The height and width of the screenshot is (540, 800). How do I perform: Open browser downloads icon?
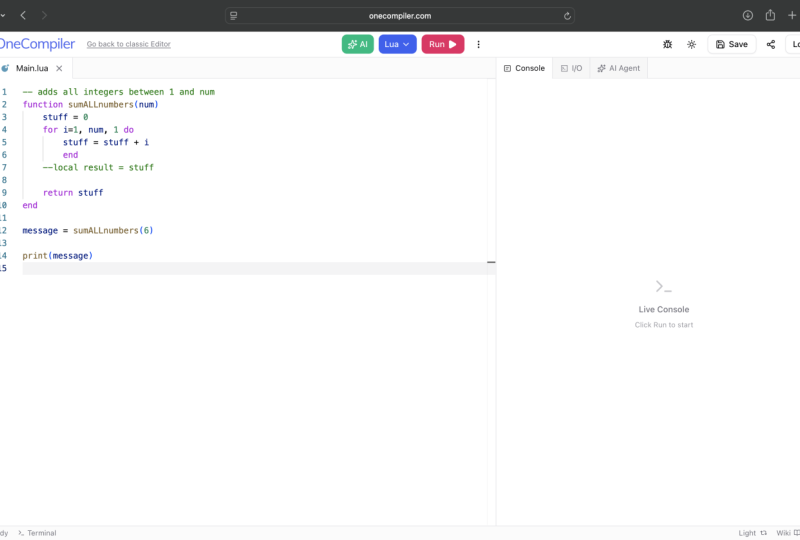tap(747, 15)
